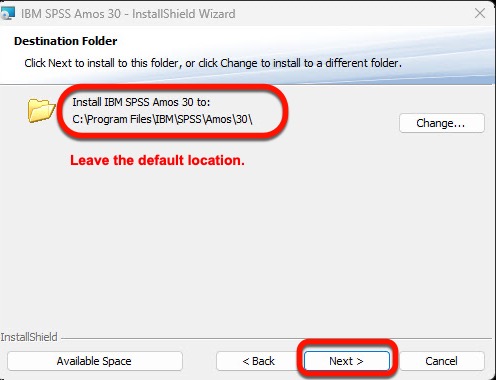496x380 pixels.
Task: Click the yellow open folder icon
Action: tap(41, 110)
